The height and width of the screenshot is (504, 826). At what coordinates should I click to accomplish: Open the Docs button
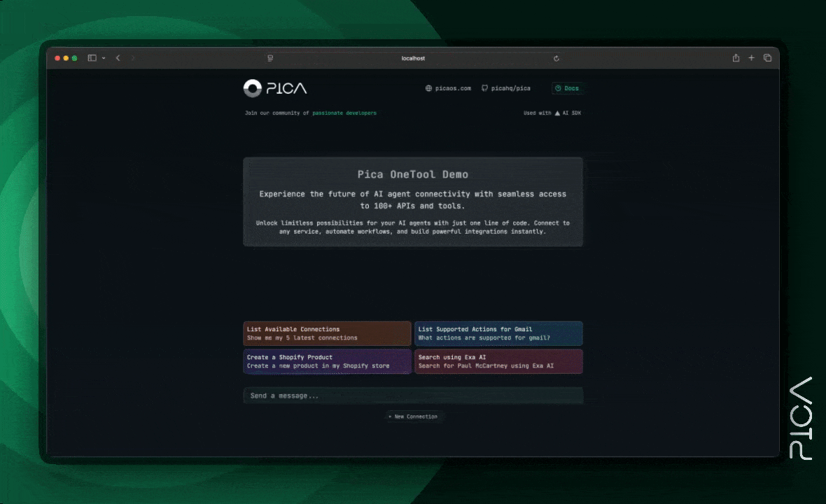[x=567, y=88]
